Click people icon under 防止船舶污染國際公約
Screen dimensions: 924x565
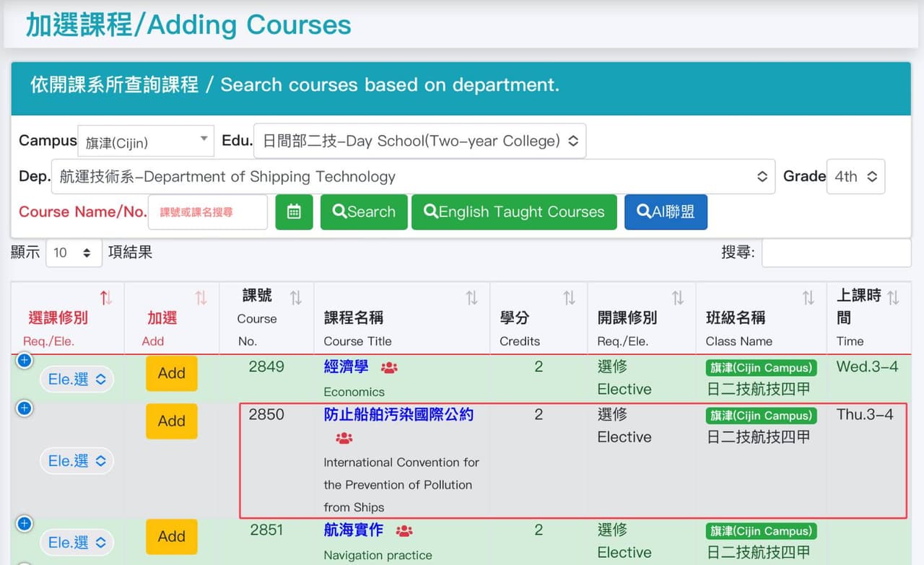pos(344,438)
